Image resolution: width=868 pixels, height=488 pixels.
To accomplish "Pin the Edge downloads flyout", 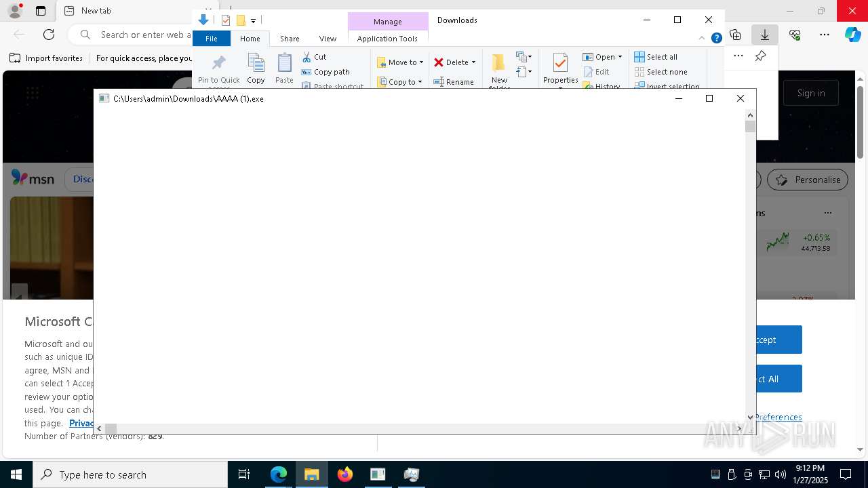I will click(760, 56).
